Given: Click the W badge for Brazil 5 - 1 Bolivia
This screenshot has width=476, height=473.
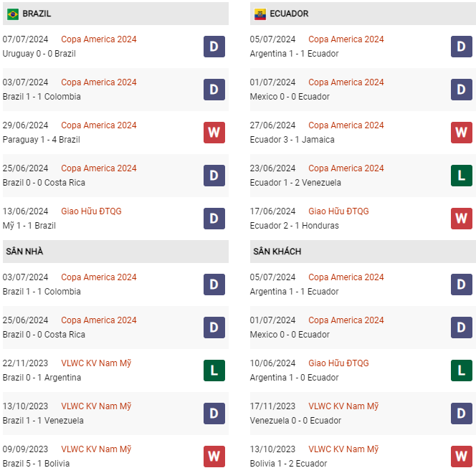Looking at the screenshot, I should point(214,457).
